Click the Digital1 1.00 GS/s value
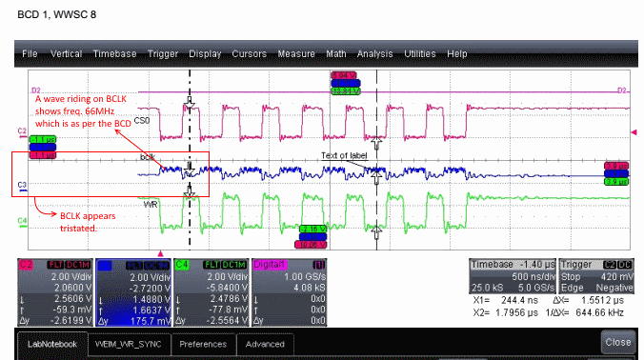644x360 pixels. tap(305, 277)
